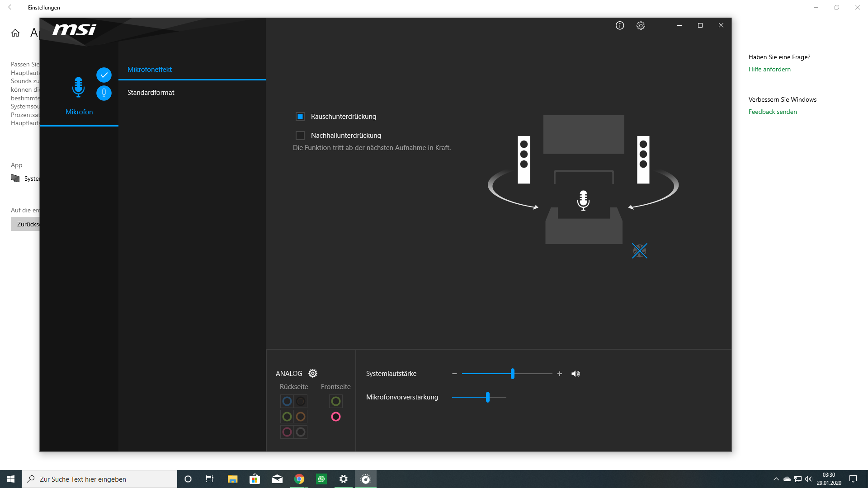Screen dimensions: 868x488
Task: Disable the Rauschunterdrückung checkbox
Action: (300, 116)
